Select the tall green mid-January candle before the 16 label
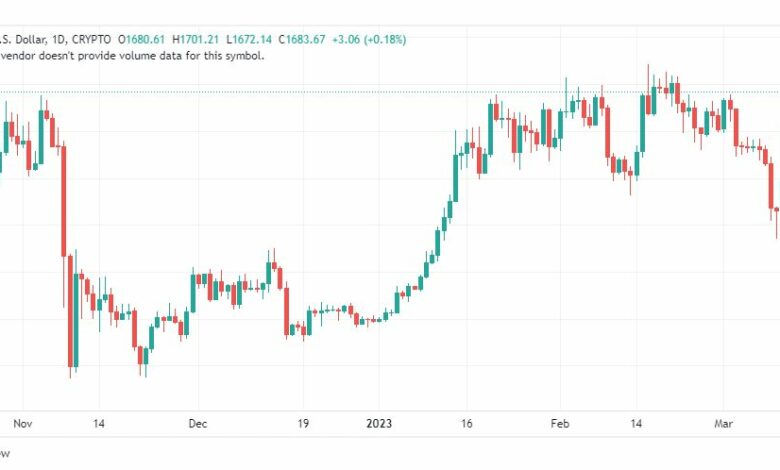This screenshot has width=780, height=470. [x=455, y=178]
